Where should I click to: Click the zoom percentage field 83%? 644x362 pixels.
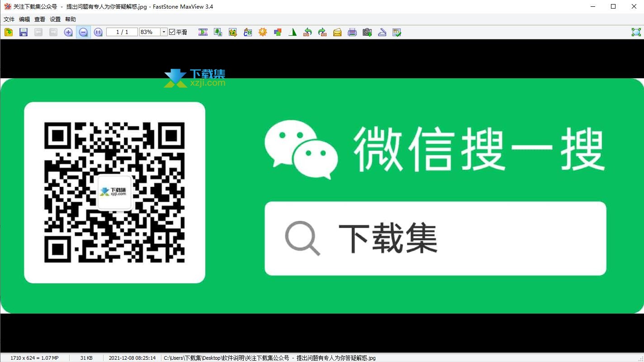click(x=150, y=32)
